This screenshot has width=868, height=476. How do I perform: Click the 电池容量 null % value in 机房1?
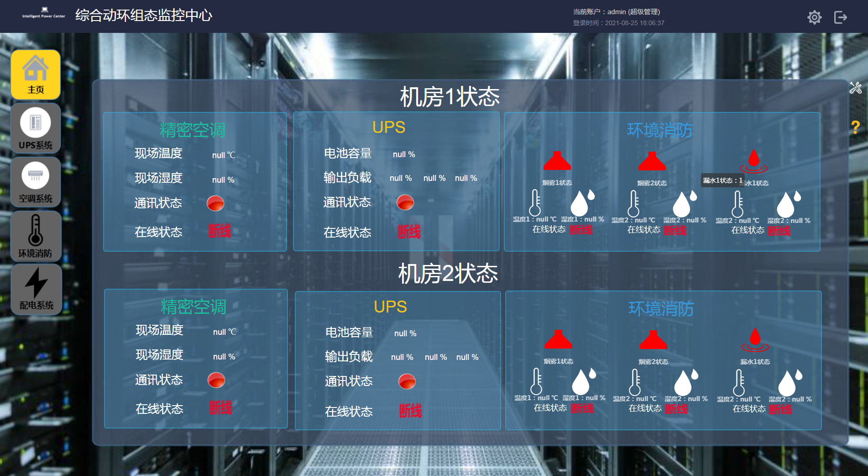403,154
